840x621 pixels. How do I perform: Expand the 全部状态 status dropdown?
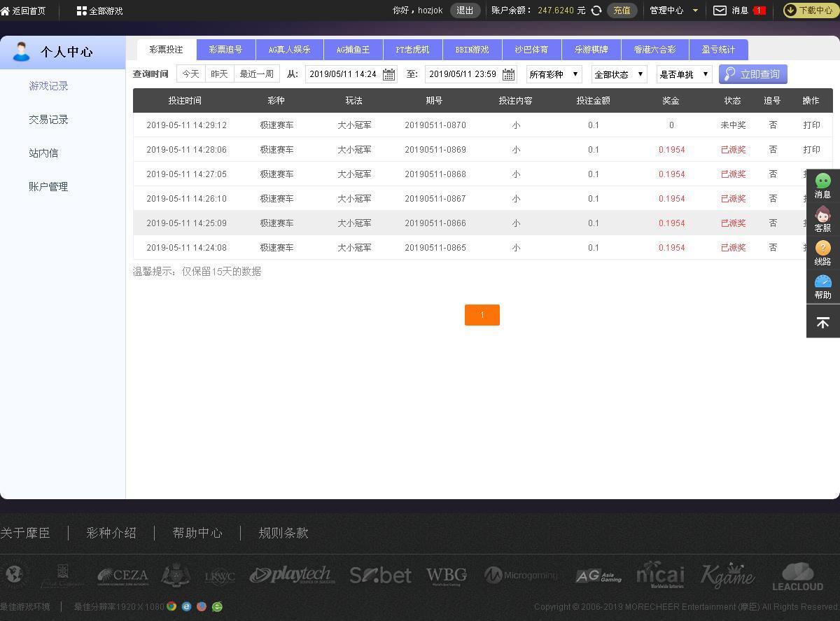point(619,74)
